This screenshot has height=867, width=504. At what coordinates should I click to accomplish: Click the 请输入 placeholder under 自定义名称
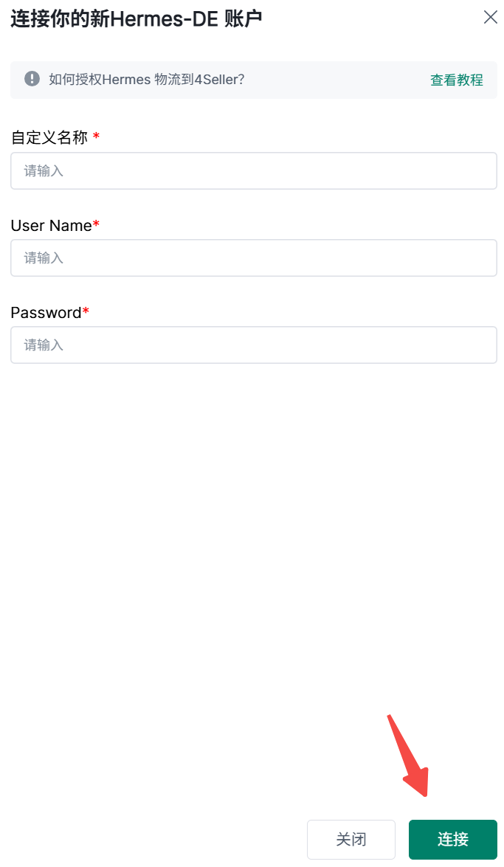(x=44, y=170)
